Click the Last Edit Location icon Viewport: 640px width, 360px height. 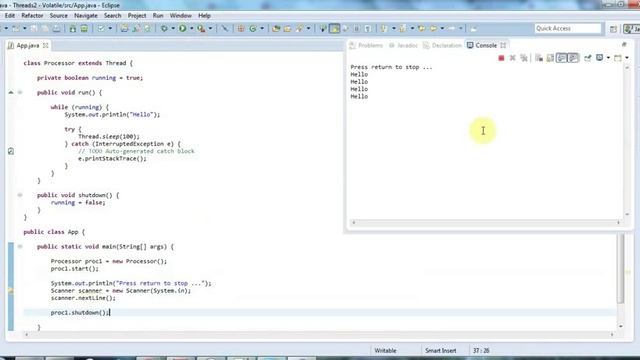(x=421, y=28)
